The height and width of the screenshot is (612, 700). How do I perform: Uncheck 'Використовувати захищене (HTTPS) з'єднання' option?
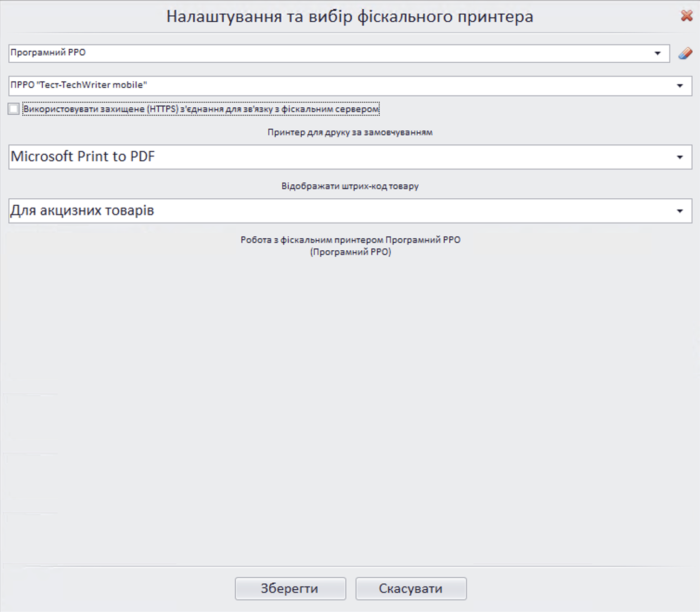[x=13, y=109]
